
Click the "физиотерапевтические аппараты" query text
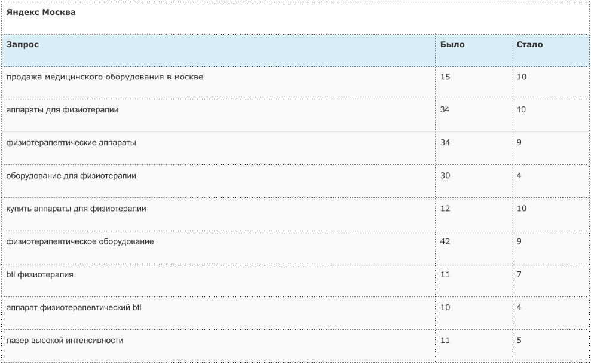[71, 143]
